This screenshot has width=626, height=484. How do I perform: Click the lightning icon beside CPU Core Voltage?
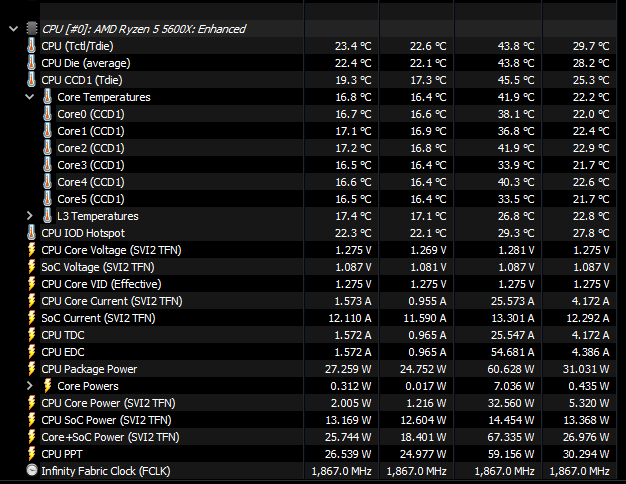tap(31, 250)
